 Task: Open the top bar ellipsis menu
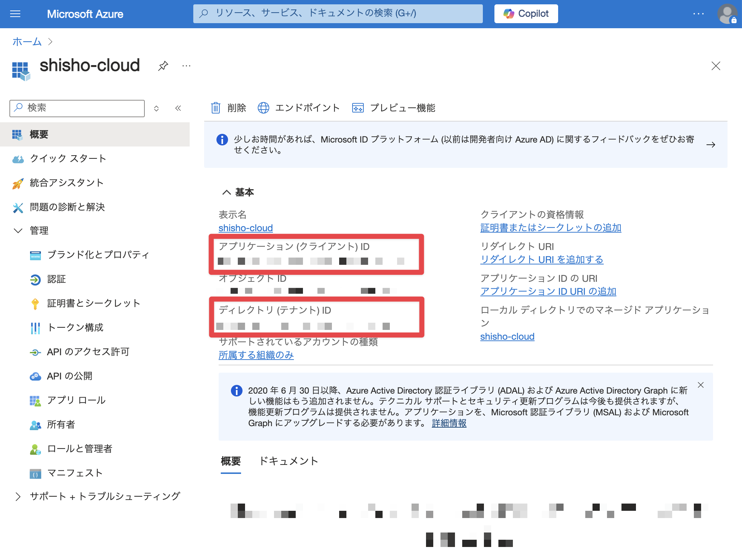click(698, 14)
